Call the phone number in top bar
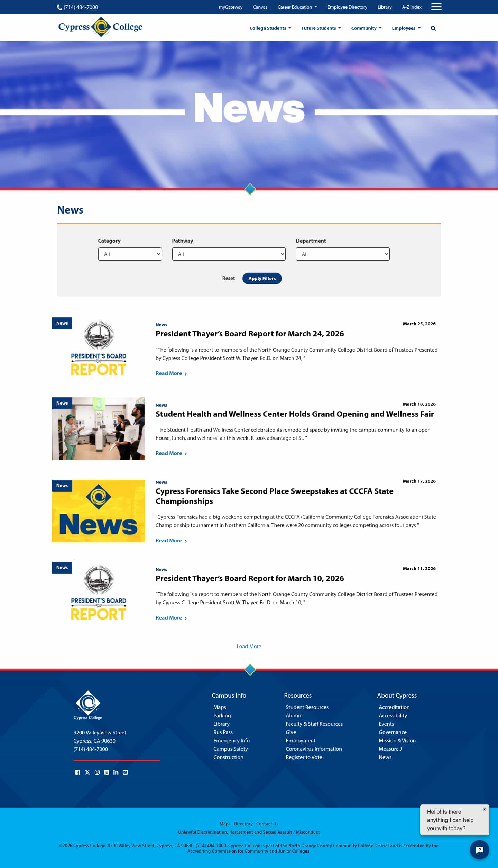 point(77,7)
